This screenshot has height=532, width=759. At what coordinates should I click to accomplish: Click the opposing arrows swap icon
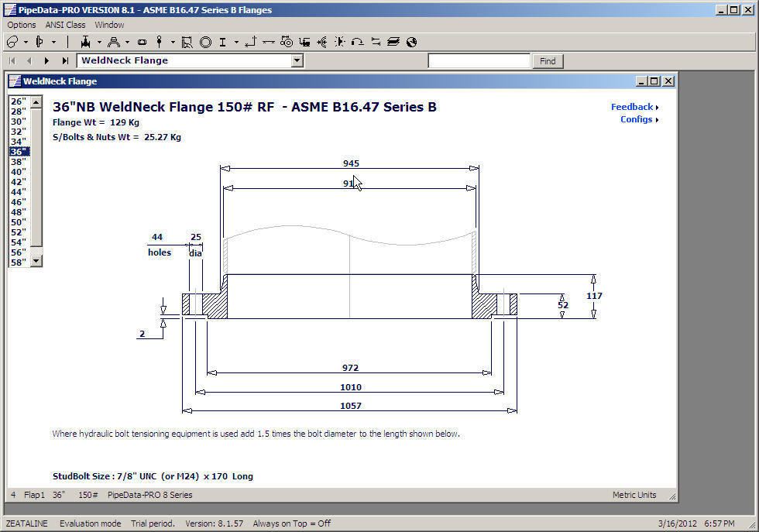point(376,42)
